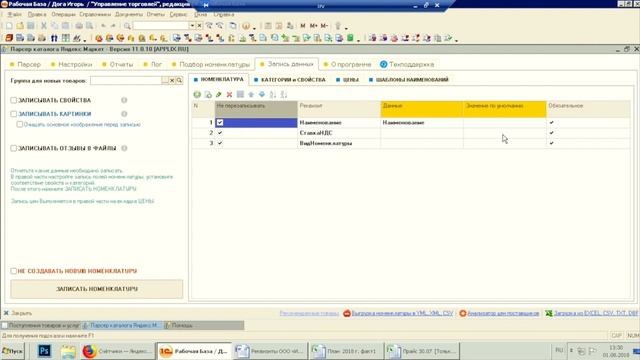
Task: Open the search field dropdown in the main toolbar
Action: (192, 26)
